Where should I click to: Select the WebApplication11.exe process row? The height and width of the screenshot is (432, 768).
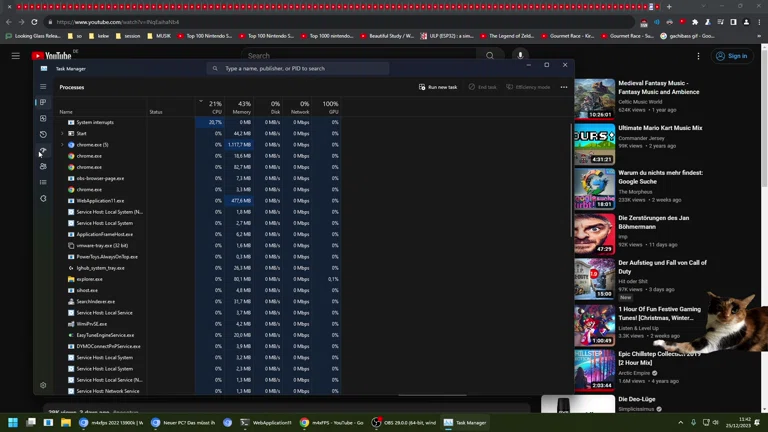click(x=100, y=200)
